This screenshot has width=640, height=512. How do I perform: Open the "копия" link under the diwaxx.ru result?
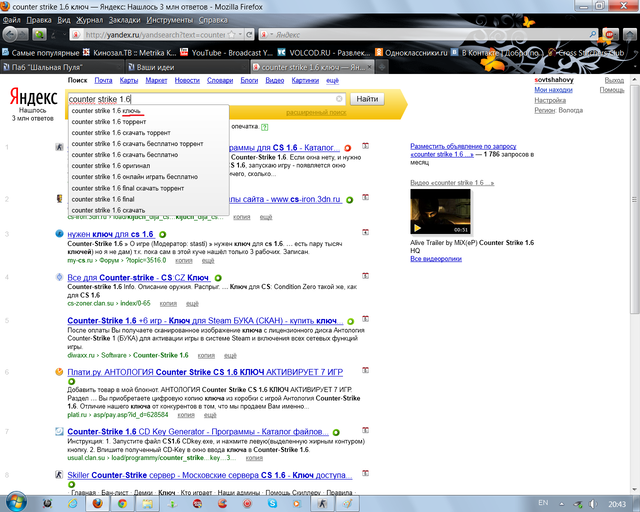pos(206,356)
